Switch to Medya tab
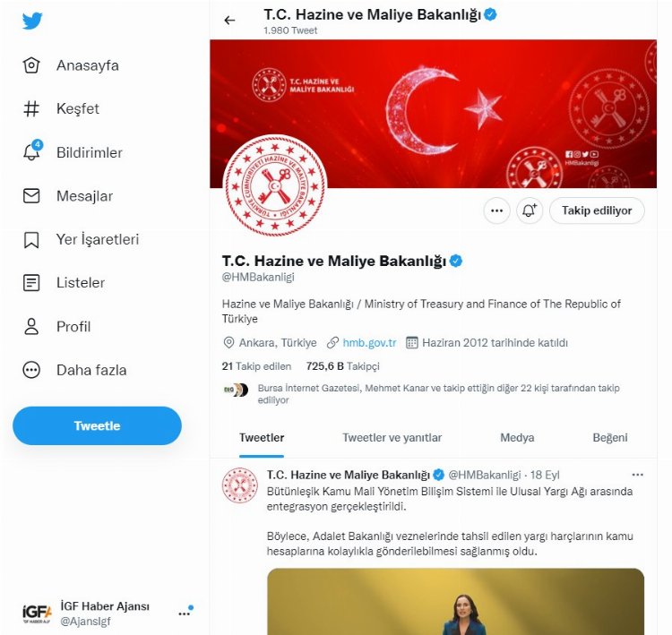This screenshot has height=635, width=672. [x=517, y=438]
